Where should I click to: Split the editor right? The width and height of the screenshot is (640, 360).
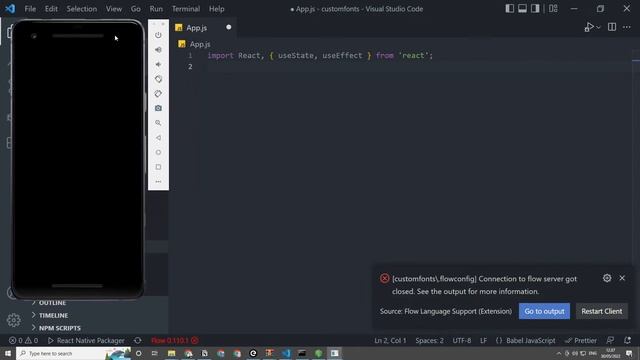[612, 27]
